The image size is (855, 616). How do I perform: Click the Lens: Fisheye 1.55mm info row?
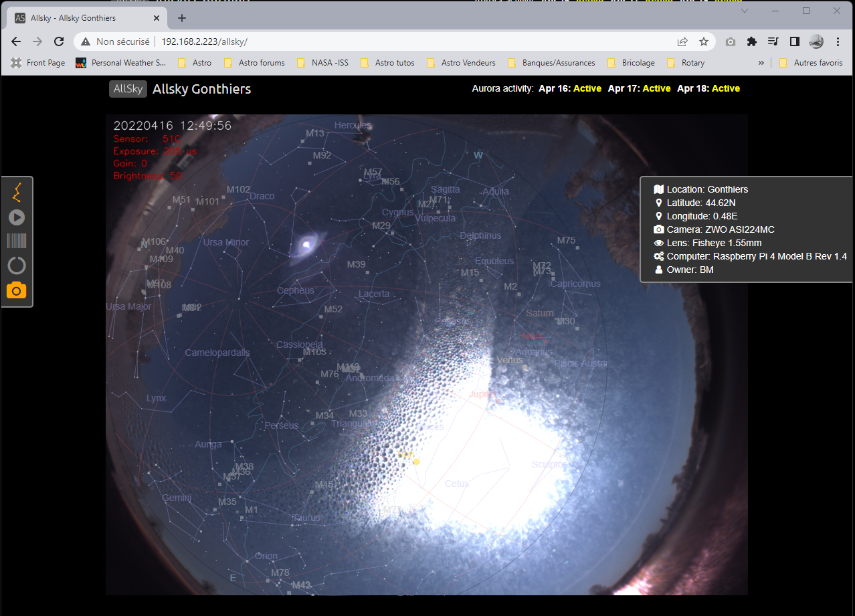pos(707,243)
